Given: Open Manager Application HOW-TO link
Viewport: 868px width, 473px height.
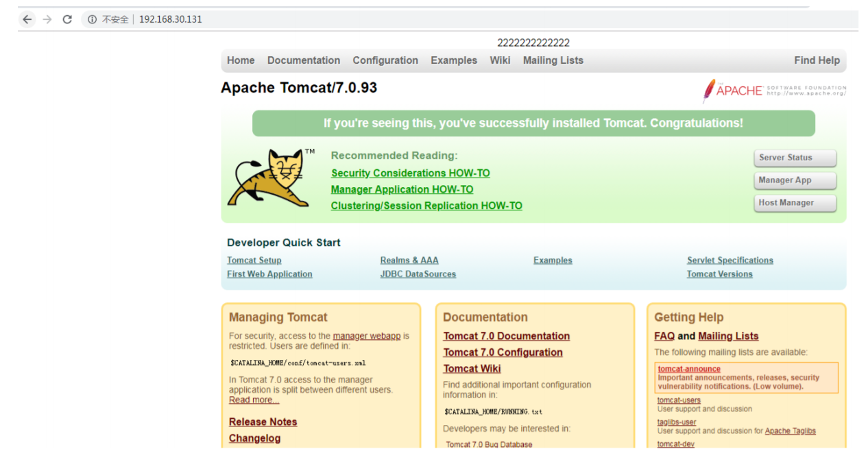Looking at the screenshot, I should 402,190.
